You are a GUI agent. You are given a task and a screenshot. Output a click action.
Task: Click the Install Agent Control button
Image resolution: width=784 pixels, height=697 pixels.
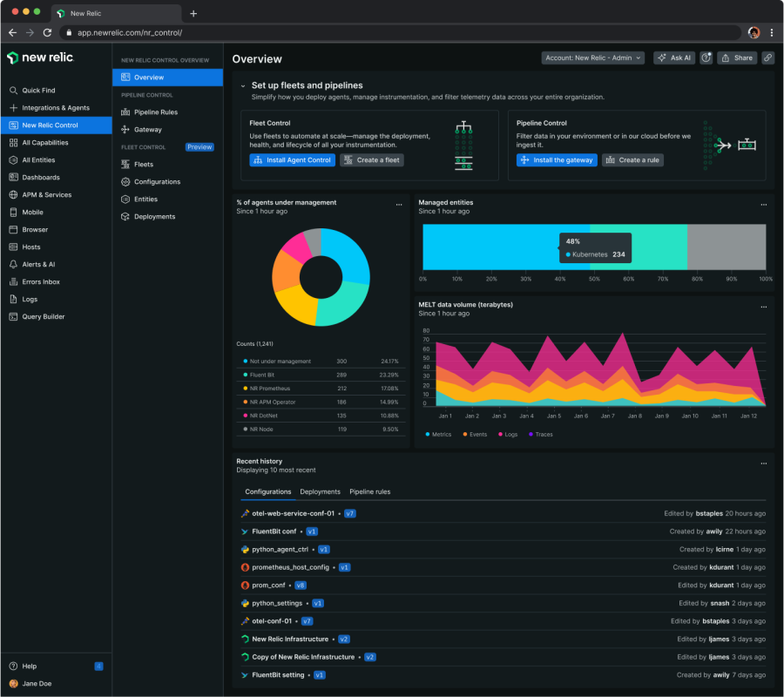(x=292, y=160)
